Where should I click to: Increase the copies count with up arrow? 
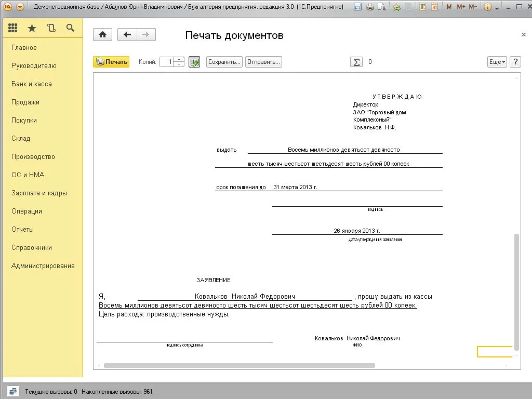pyautogui.click(x=179, y=59)
